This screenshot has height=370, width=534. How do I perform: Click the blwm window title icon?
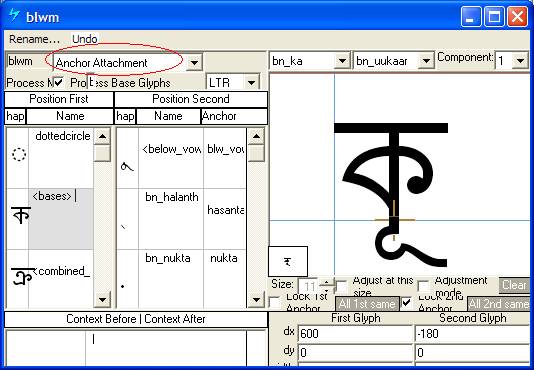click(x=14, y=15)
